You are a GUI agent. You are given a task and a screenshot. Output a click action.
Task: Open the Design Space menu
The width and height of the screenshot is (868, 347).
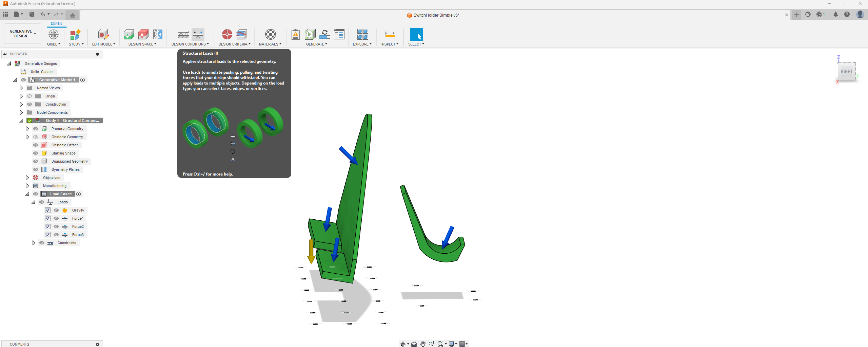[x=142, y=44]
